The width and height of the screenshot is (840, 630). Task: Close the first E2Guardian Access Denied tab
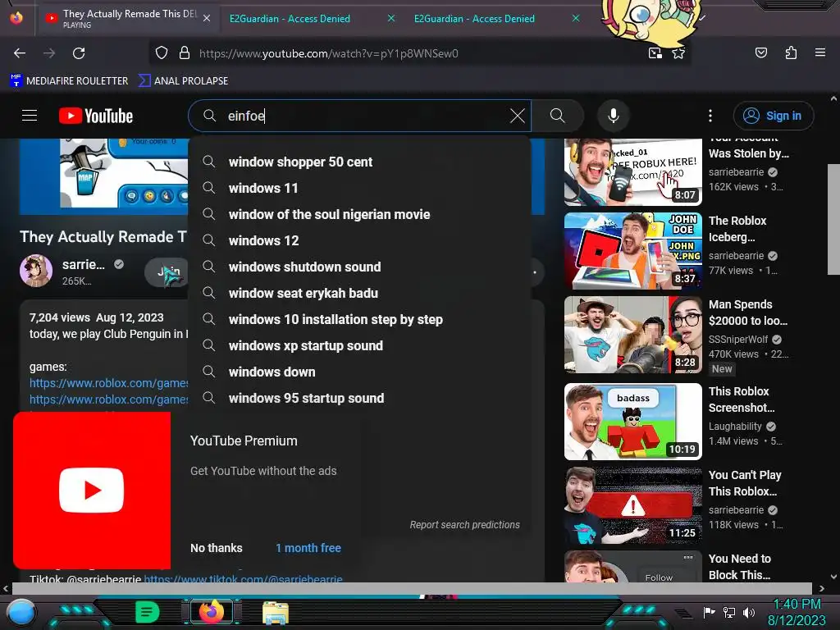[391, 18]
